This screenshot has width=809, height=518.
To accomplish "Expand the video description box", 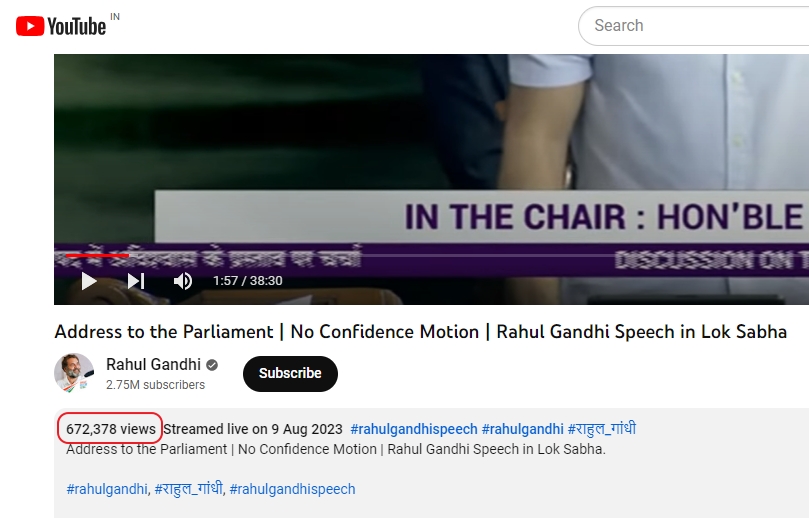I will pyautogui.click(x=431, y=463).
